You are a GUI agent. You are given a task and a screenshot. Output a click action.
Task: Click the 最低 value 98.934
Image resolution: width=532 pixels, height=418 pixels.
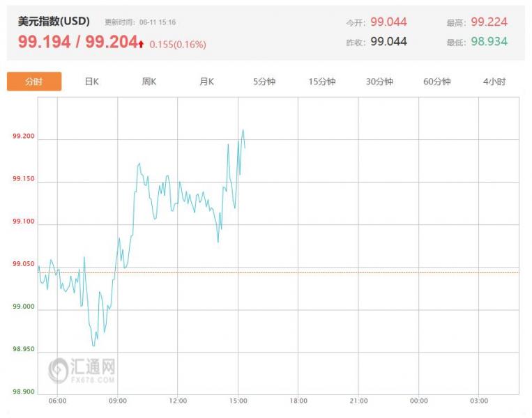coord(489,42)
